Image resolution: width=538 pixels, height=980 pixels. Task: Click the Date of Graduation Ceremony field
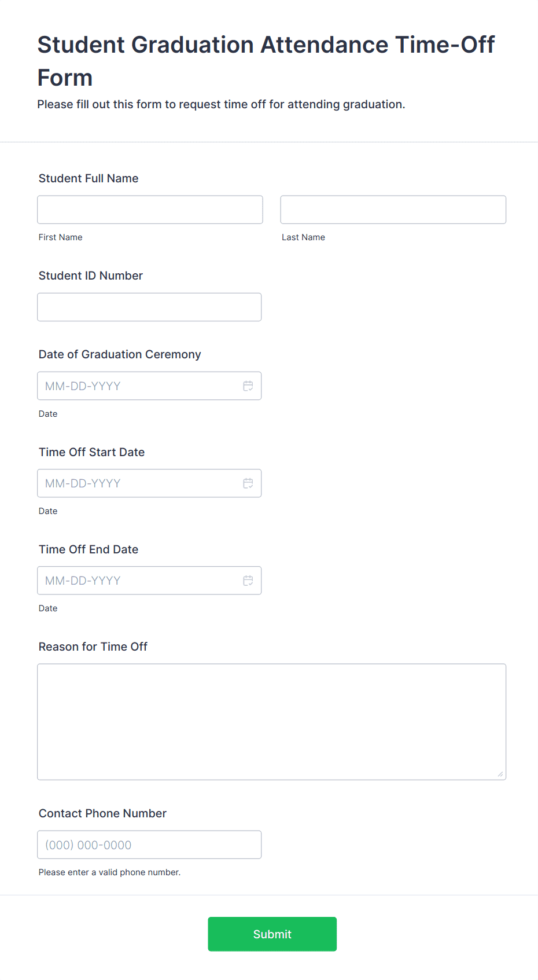click(139, 386)
